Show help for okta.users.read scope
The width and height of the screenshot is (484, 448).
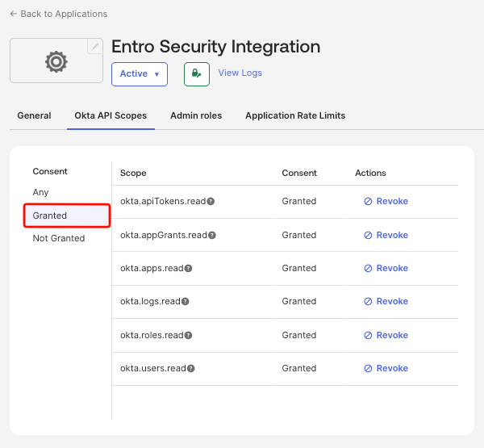tap(191, 369)
